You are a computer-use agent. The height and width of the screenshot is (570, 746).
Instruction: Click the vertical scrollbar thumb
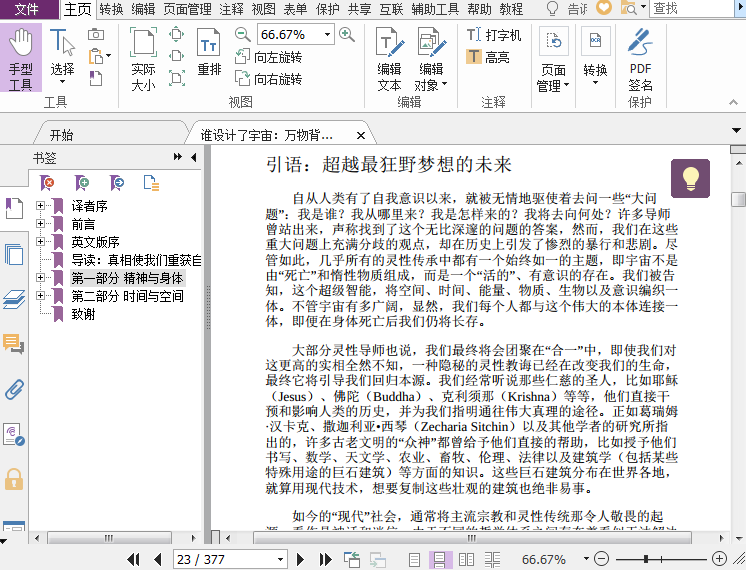click(738, 199)
